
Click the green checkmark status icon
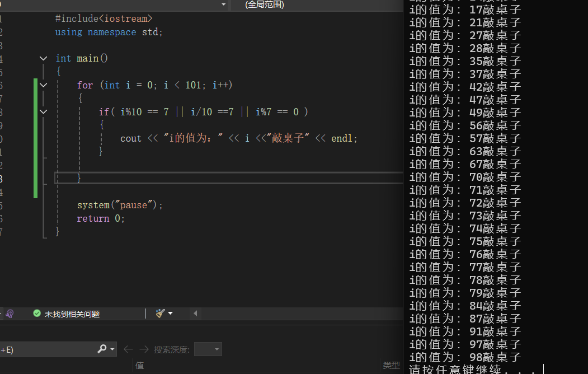[37, 313]
